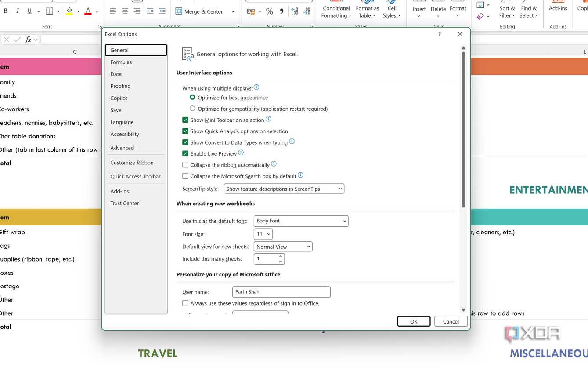Open the Conditional Formatting dropdown

click(x=336, y=12)
